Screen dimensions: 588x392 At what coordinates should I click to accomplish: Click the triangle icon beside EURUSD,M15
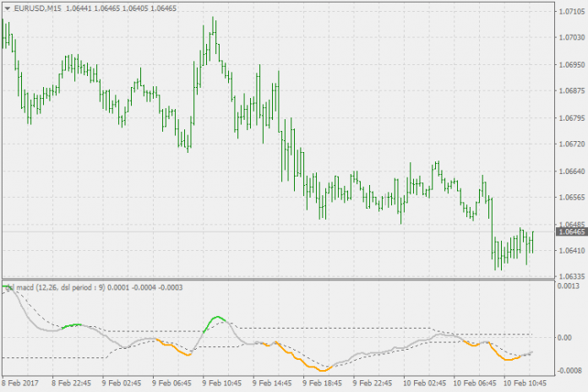pyautogui.click(x=8, y=8)
